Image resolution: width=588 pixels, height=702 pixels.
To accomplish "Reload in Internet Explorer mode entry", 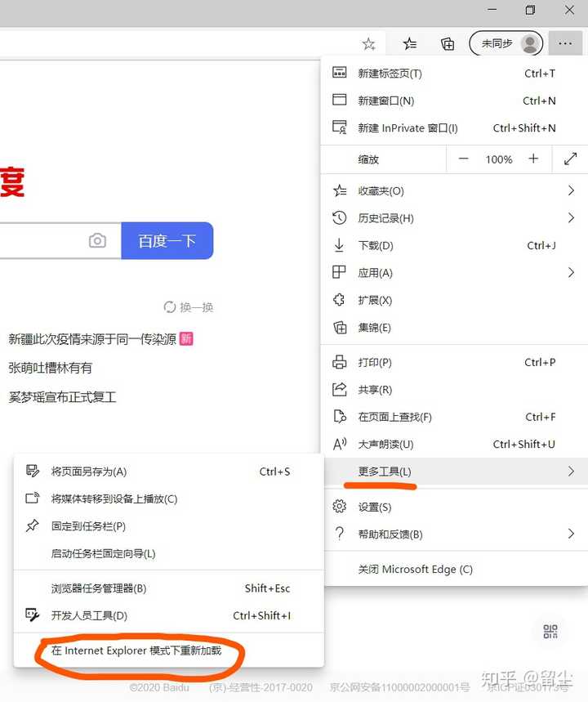I will pyautogui.click(x=169, y=651).
